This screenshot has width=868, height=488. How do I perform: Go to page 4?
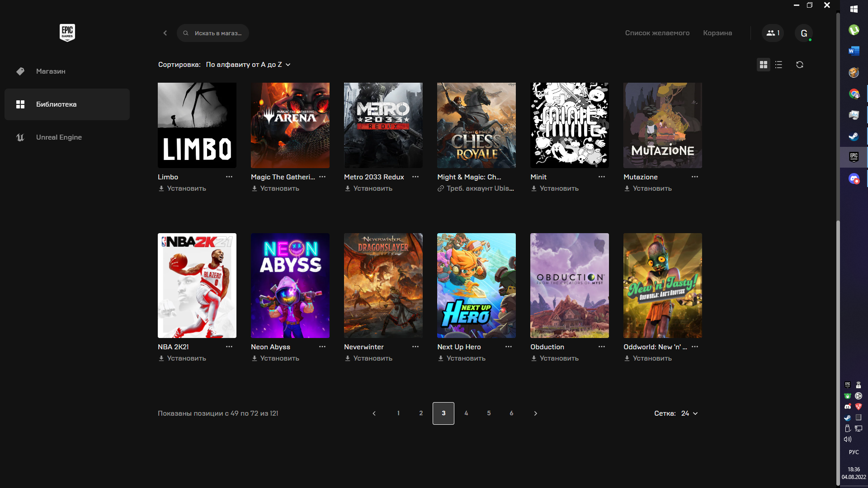(466, 413)
